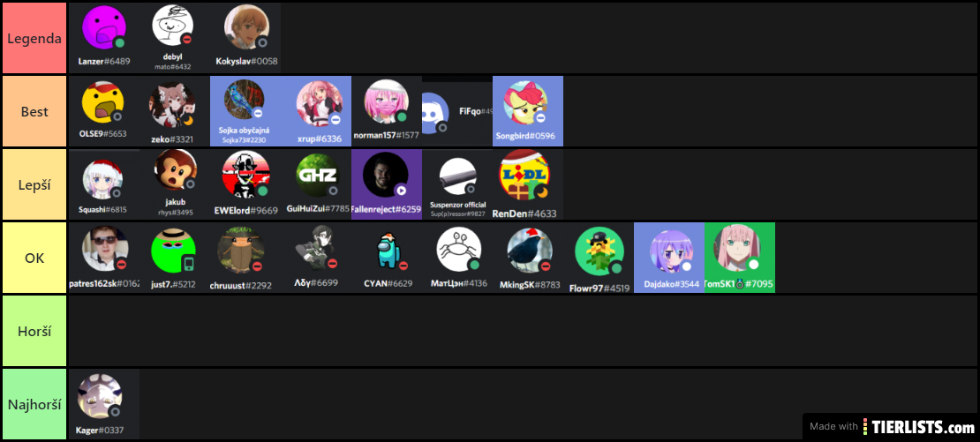Select Flowr97's sunflower avatar

coord(599,251)
